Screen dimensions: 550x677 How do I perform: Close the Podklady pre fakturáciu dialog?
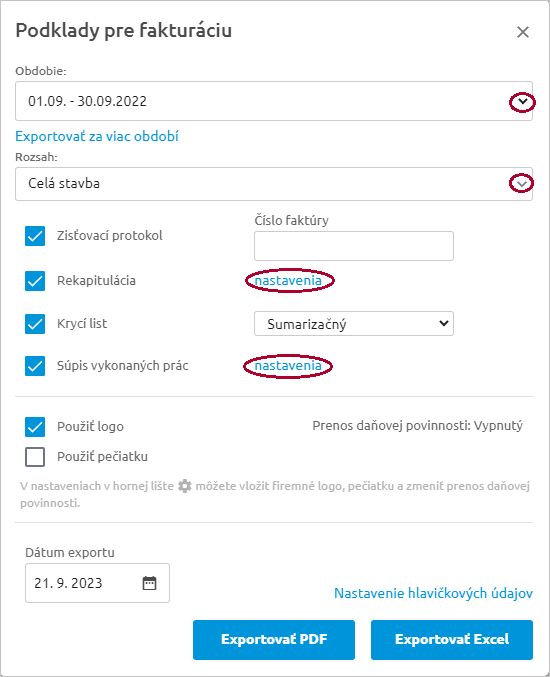pos(523,32)
